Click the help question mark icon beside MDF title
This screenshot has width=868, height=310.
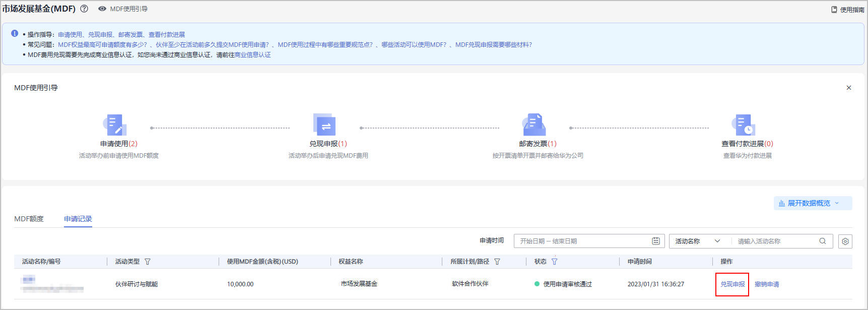point(84,9)
